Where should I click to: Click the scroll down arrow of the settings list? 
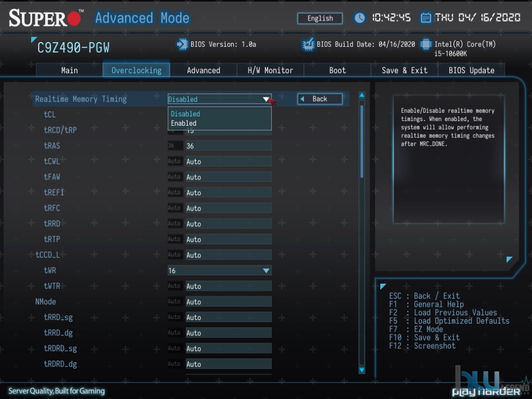tap(362, 370)
